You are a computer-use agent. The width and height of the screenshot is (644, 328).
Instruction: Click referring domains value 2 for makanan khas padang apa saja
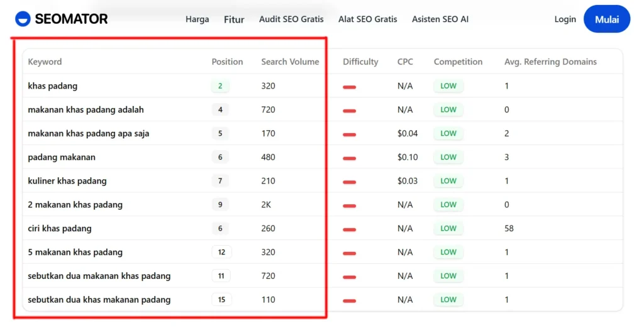(x=506, y=133)
